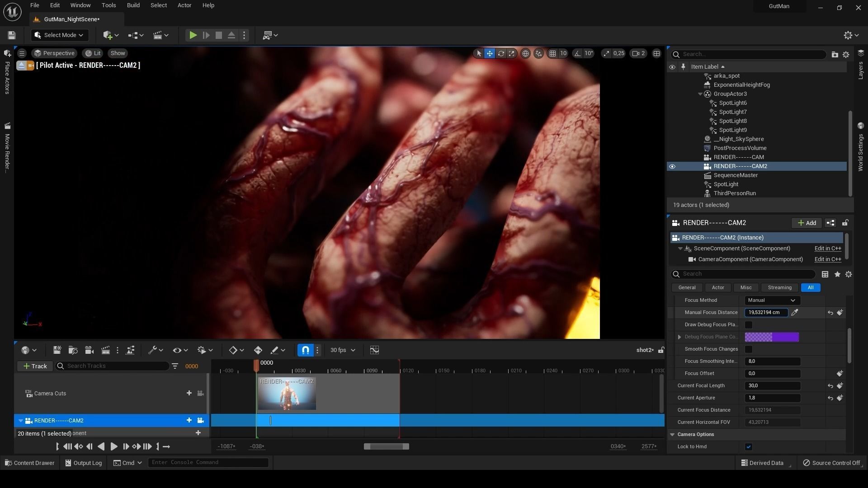
Task: Open the 30 fps frame rate dropdown
Action: pos(343,350)
